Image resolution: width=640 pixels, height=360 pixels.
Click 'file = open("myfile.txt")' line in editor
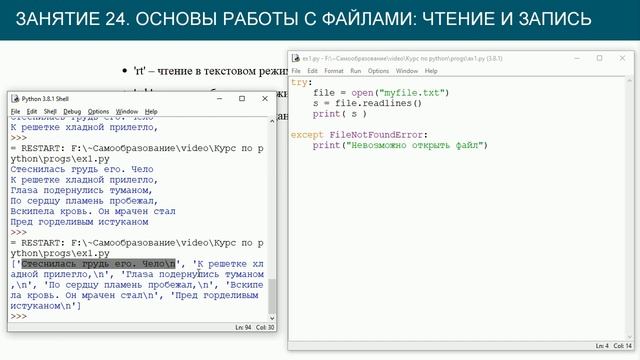(381, 93)
